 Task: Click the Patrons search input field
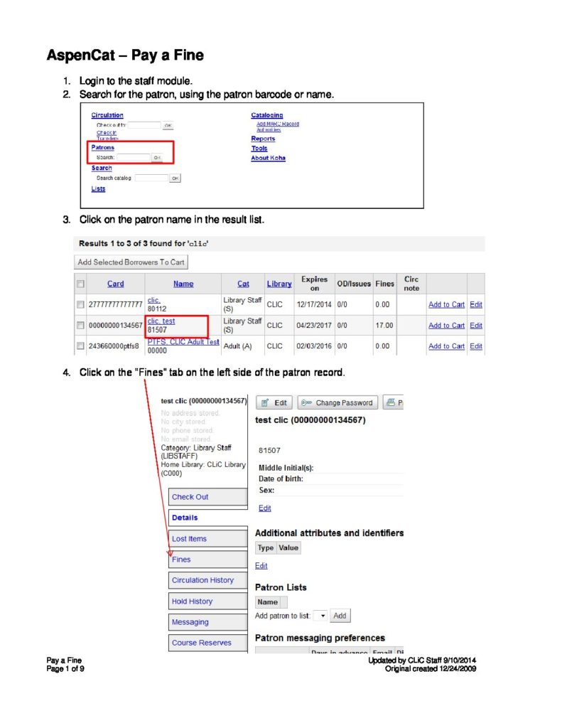click(134, 157)
